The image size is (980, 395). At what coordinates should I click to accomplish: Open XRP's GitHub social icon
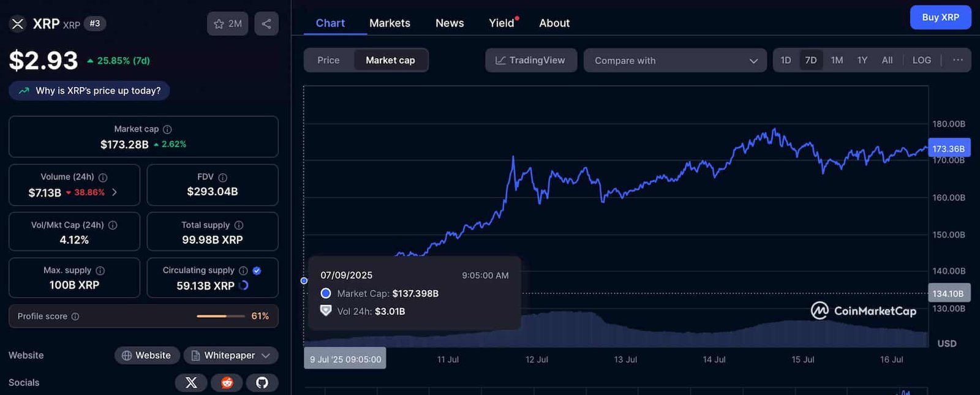pyautogui.click(x=262, y=382)
